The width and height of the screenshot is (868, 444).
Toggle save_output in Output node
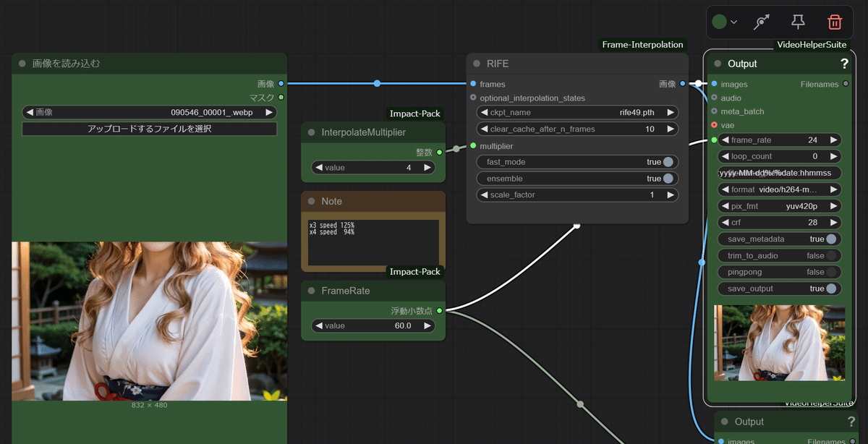[x=779, y=289]
